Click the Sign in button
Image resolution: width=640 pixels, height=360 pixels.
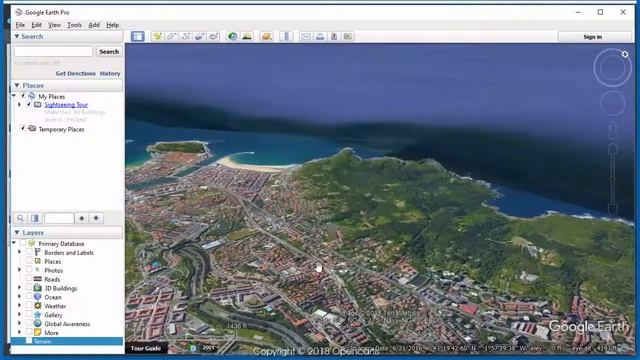593,37
